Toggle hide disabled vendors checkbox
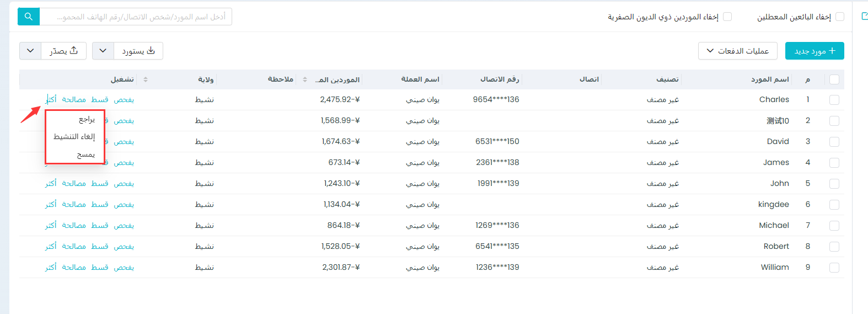Viewport: 868px width, 314px height. point(839,17)
